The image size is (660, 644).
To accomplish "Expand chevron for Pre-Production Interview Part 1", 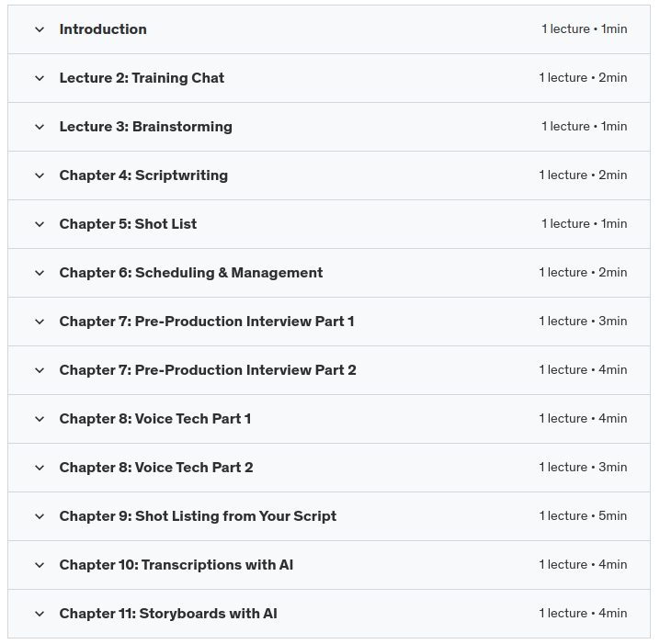I will coord(40,322).
